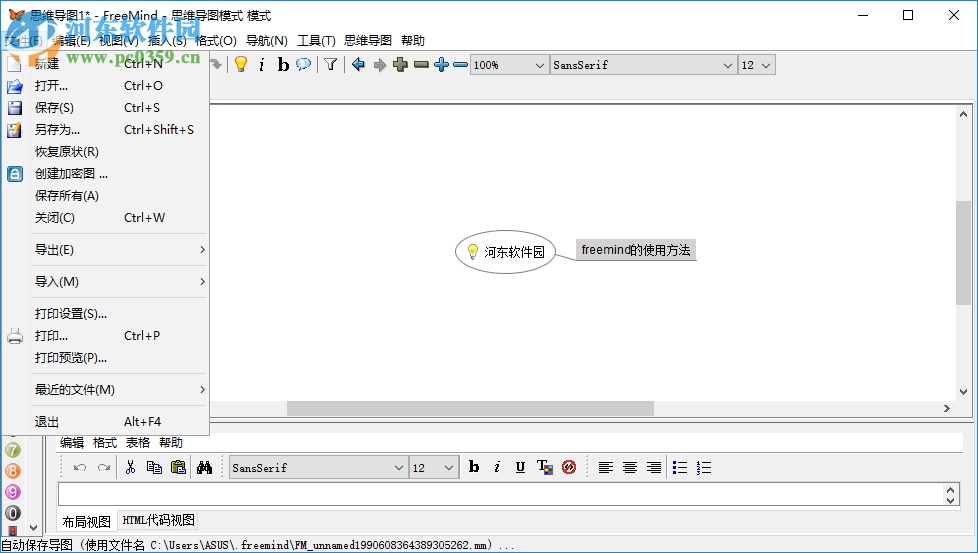
Task: Click the filter funnel icon
Action: point(331,64)
